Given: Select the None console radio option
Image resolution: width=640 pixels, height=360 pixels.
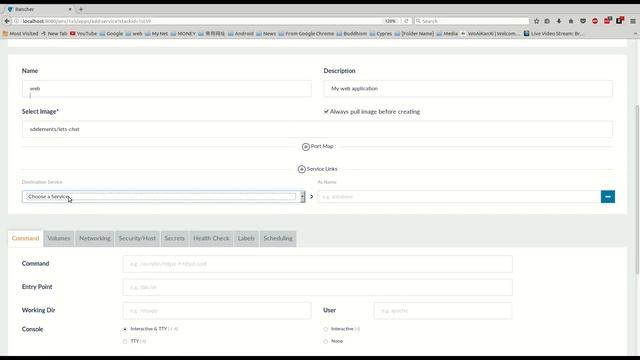Looking at the screenshot, I should 325,341.
